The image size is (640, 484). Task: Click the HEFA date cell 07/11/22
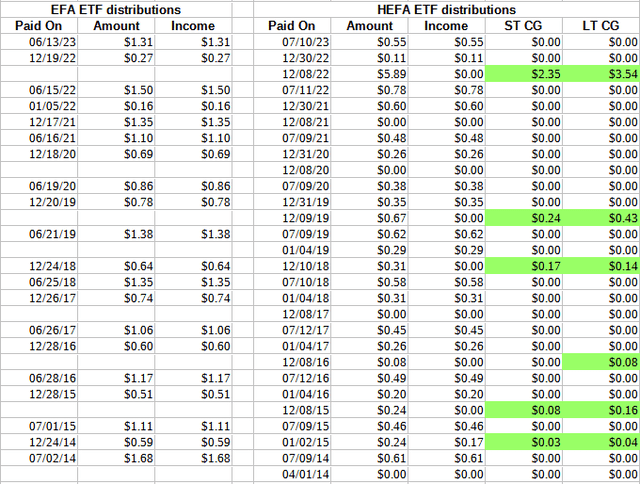click(x=292, y=90)
